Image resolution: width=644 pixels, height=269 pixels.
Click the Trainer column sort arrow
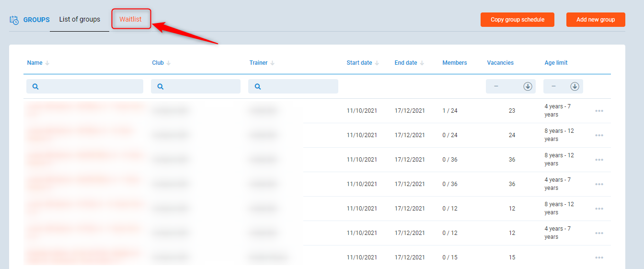click(x=273, y=63)
